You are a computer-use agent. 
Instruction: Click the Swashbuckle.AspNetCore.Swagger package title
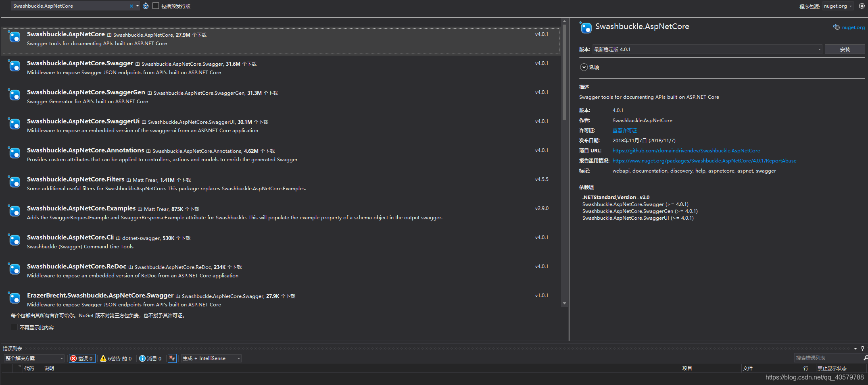coord(80,63)
